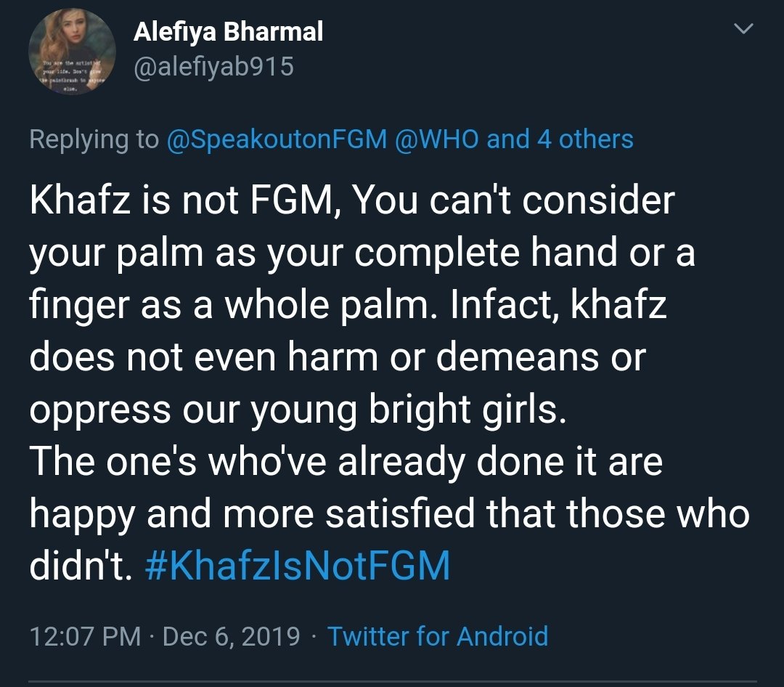The image size is (784, 687).
Task: Open the @SpeakoutonFGM mention
Action: point(277,139)
